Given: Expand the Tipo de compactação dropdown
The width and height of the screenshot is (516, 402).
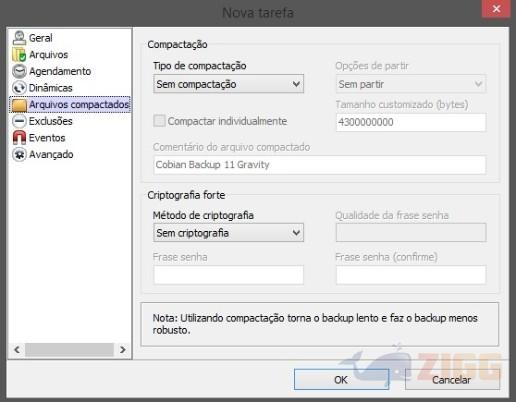Looking at the screenshot, I should click(229, 84).
